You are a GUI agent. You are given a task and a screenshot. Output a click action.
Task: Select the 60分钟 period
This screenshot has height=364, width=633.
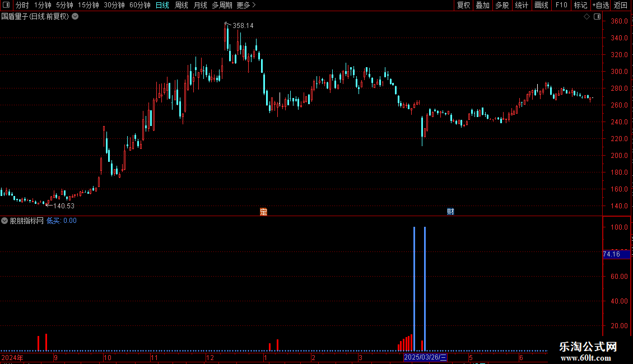(140, 5)
